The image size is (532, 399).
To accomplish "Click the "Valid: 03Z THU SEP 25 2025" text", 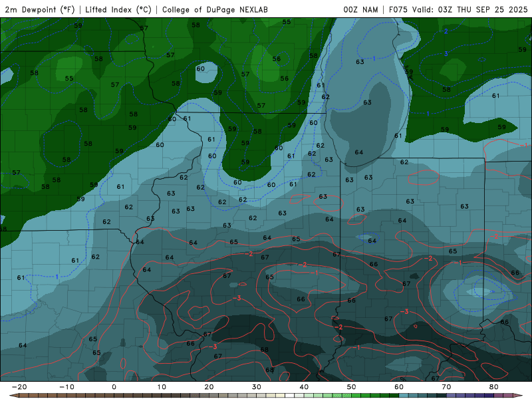I will [470, 9].
